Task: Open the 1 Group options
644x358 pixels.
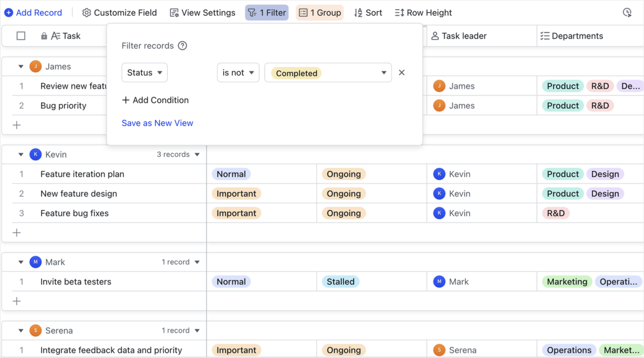Action: [x=320, y=12]
